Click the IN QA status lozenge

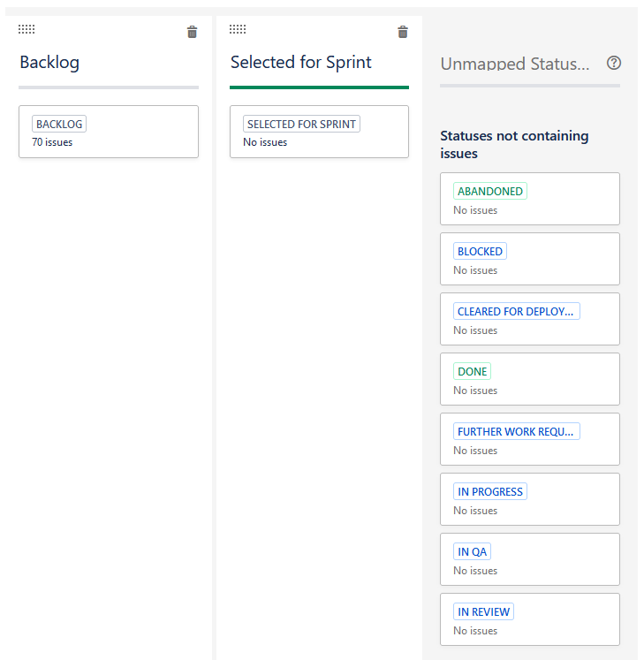pos(472,551)
